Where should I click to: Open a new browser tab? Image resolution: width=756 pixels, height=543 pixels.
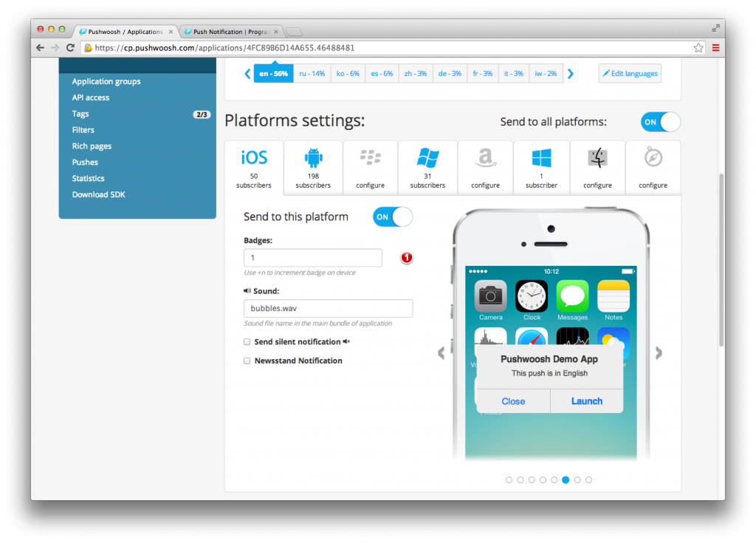click(294, 33)
